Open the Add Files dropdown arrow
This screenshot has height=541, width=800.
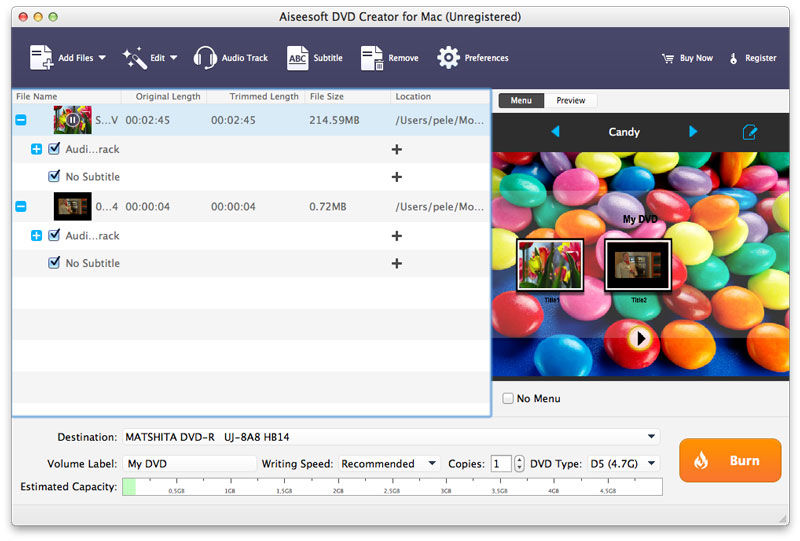point(102,58)
